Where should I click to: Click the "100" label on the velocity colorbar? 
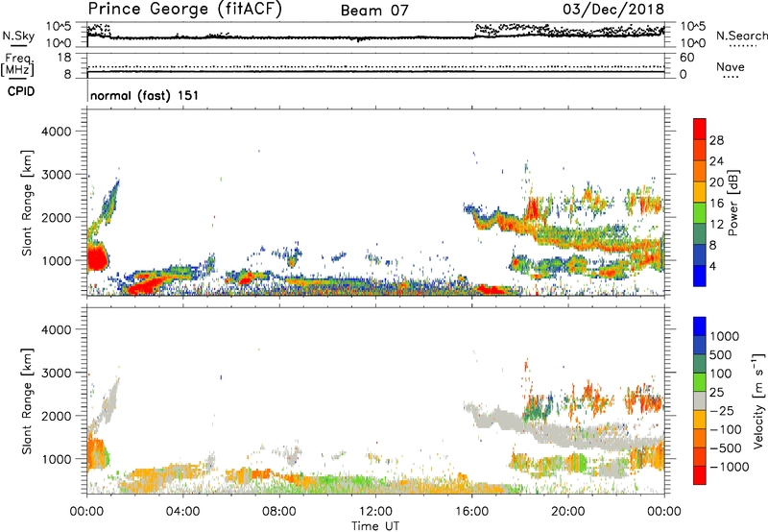pyautogui.click(x=721, y=374)
